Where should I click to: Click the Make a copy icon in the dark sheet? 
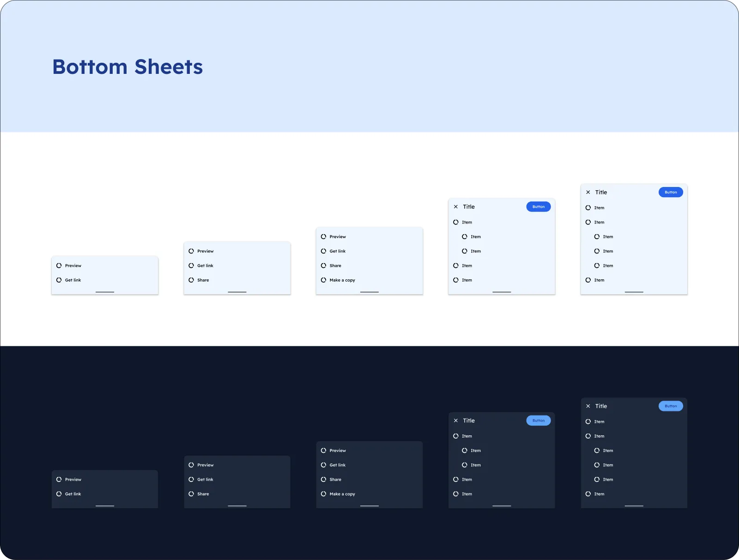[x=323, y=494]
